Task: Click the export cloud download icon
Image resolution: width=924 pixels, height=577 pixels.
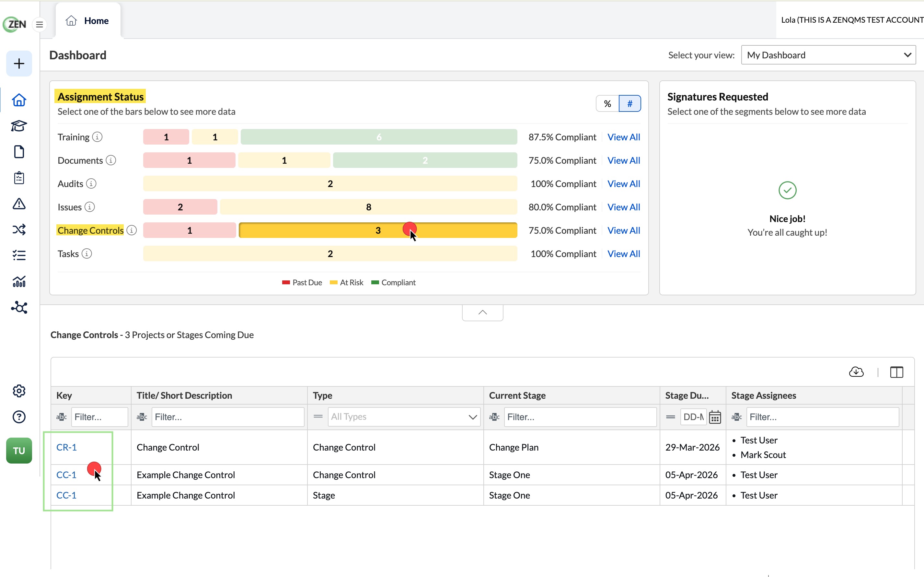Action: (x=856, y=372)
